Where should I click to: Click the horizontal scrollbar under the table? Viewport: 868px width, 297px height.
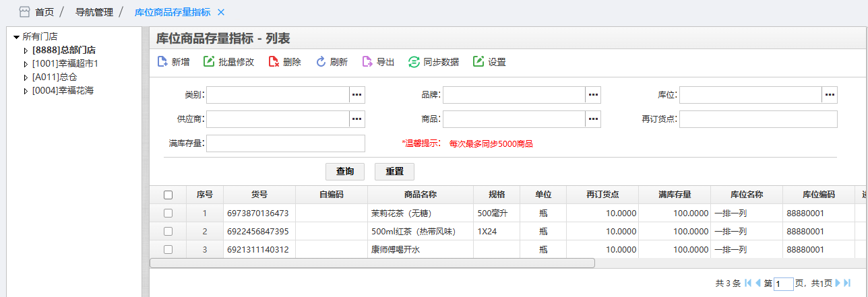click(x=372, y=263)
